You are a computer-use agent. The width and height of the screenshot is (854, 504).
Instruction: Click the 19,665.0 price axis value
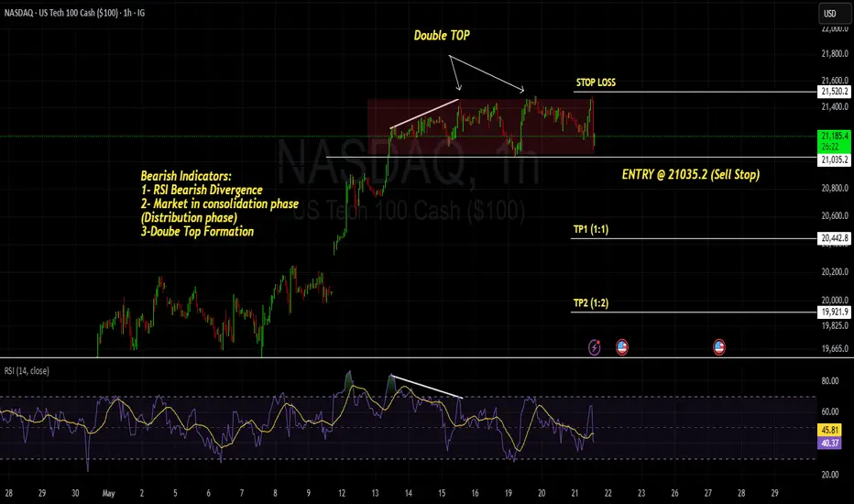[835, 349]
